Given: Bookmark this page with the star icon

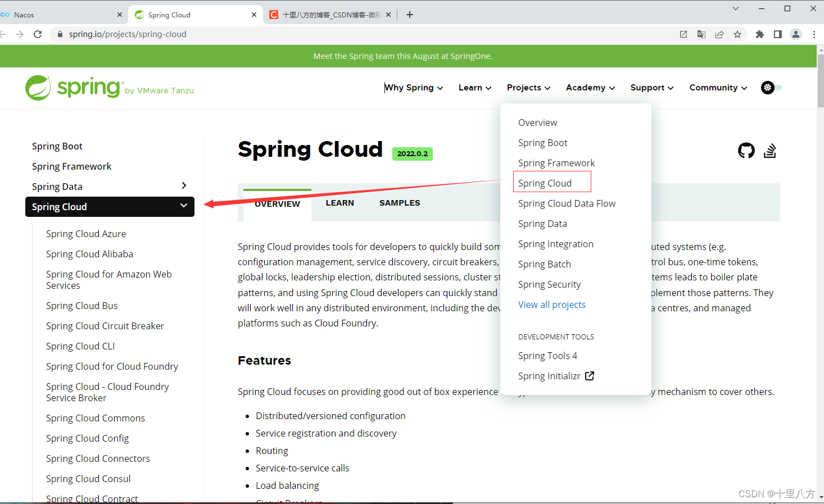Looking at the screenshot, I should [x=737, y=34].
